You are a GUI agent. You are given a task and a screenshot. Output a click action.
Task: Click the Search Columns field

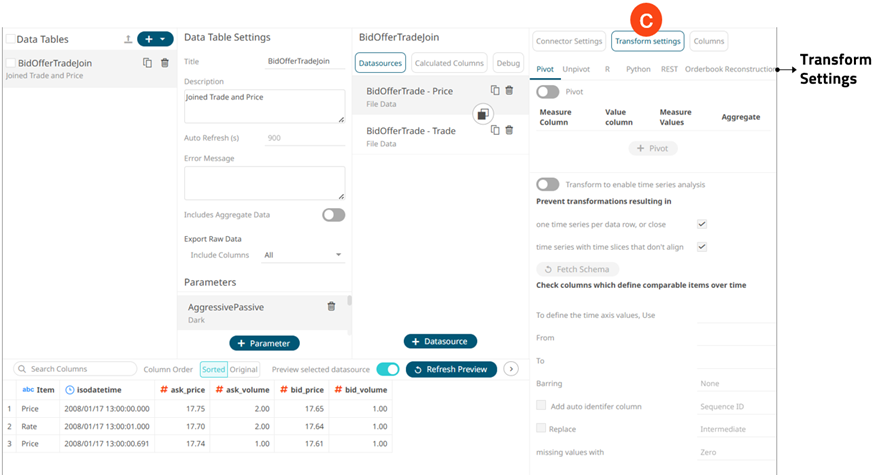(x=75, y=369)
